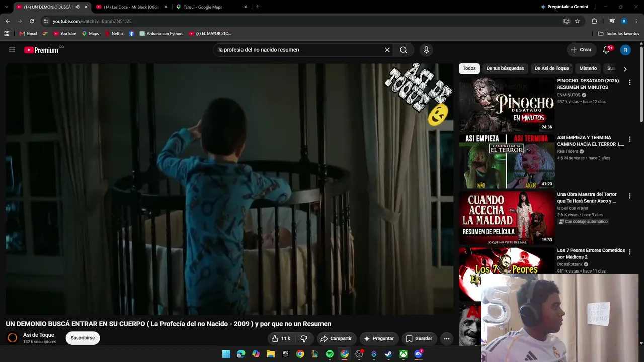Run search with the magnifying glass button

point(404,50)
